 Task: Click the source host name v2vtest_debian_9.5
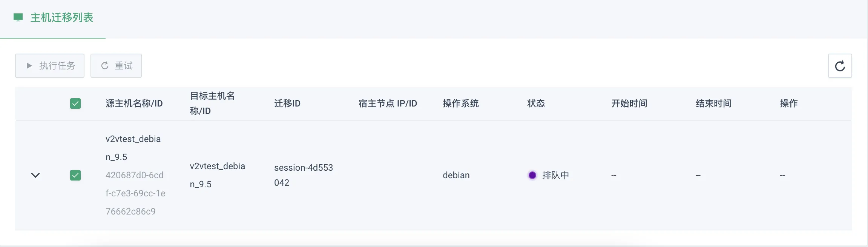(x=133, y=148)
